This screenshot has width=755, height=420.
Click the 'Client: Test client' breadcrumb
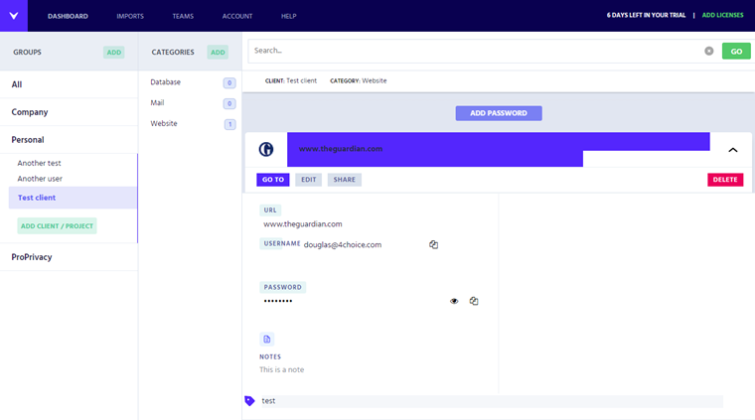291,81
